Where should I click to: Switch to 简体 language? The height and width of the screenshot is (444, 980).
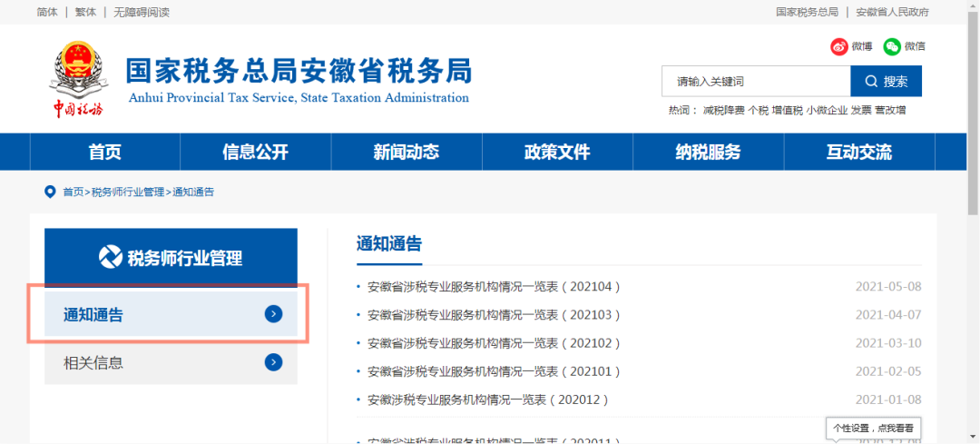tap(47, 12)
